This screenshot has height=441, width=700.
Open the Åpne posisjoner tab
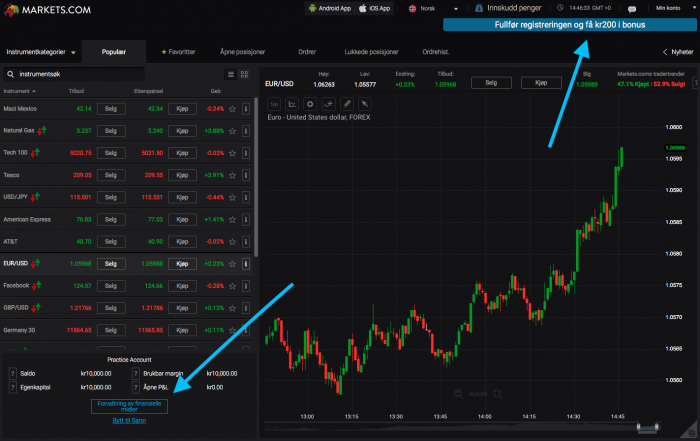coord(242,52)
